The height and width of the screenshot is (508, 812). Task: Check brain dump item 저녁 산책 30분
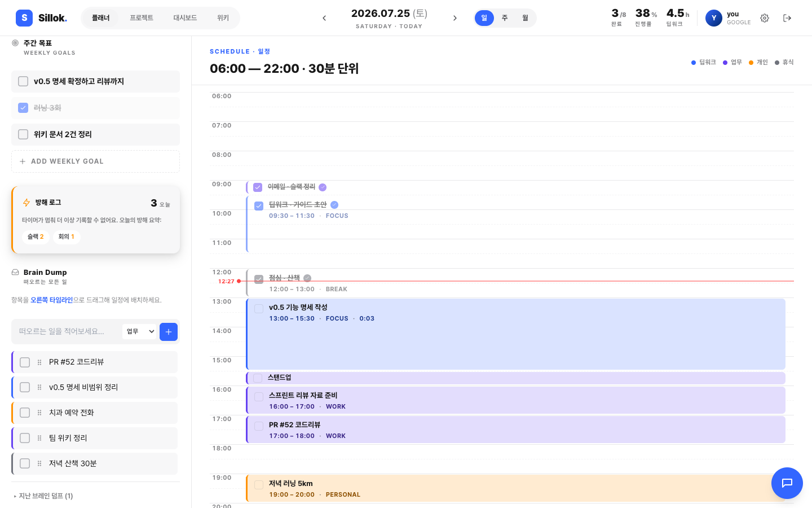click(x=25, y=464)
